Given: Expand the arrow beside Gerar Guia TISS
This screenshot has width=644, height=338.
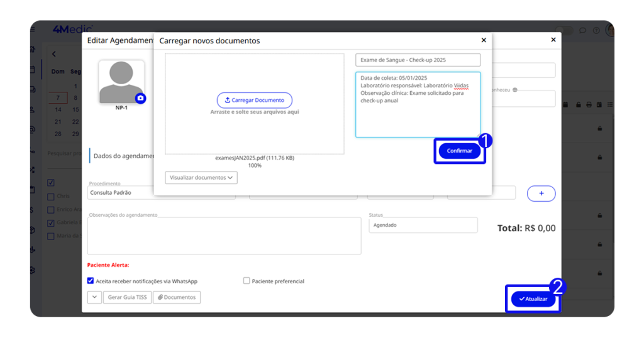Looking at the screenshot, I should point(94,297).
